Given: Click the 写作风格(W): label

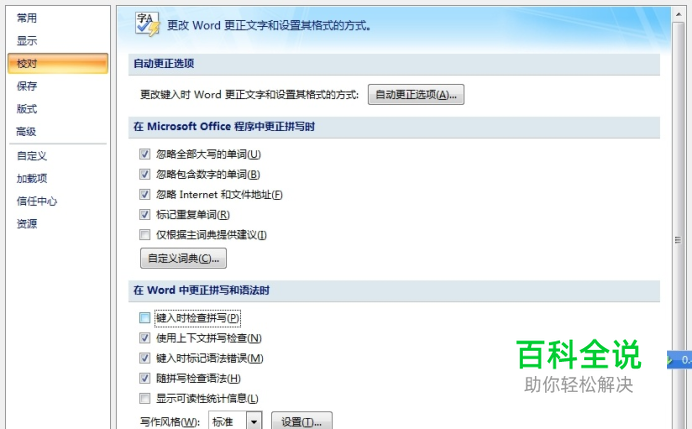Looking at the screenshot, I should 170,422.
